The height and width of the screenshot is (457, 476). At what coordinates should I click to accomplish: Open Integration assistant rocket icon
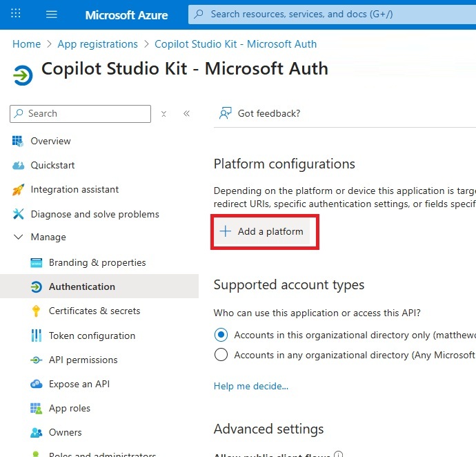tap(18, 190)
